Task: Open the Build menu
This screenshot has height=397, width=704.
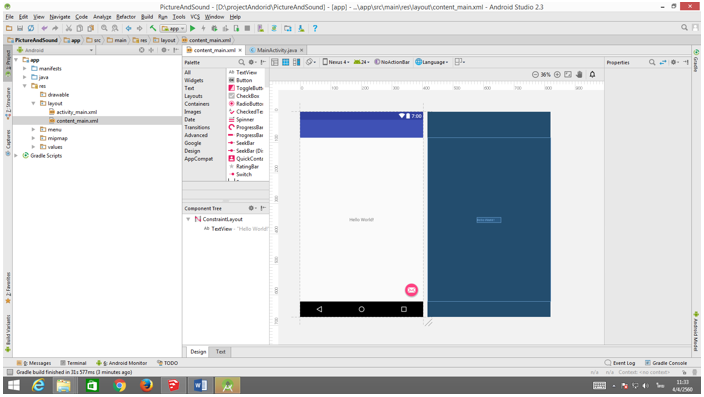Action: tap(147, 17)
